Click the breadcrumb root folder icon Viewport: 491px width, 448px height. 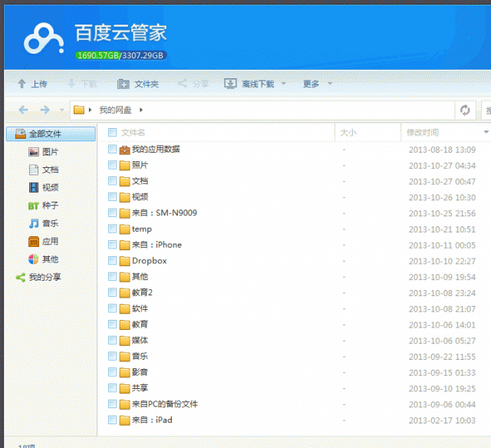(79, 110)
